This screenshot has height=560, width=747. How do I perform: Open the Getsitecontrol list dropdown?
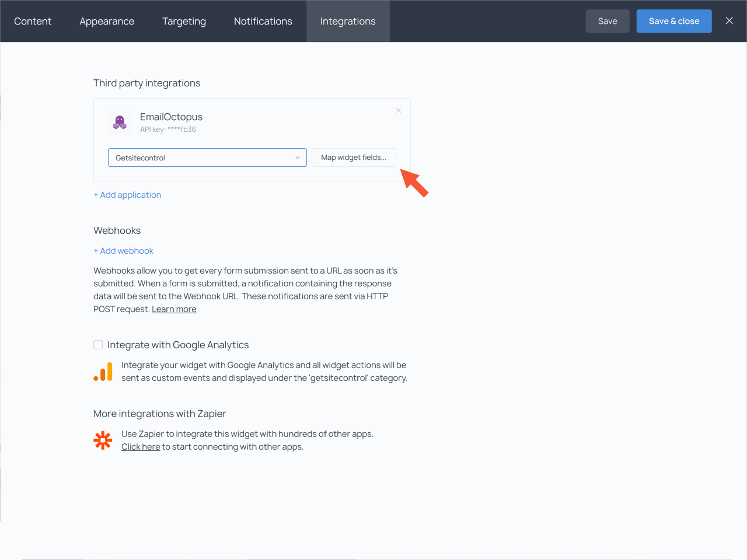click(207, 157)
